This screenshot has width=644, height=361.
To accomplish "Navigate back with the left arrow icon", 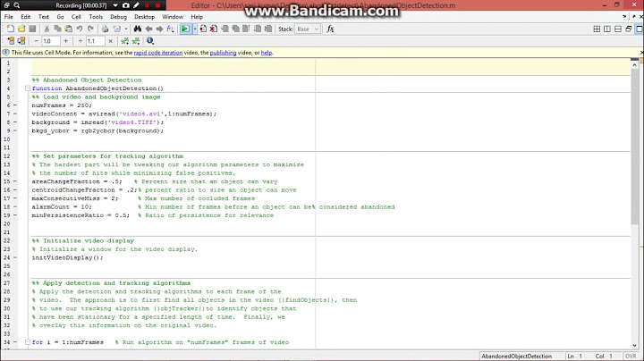I will pos(148,29).
